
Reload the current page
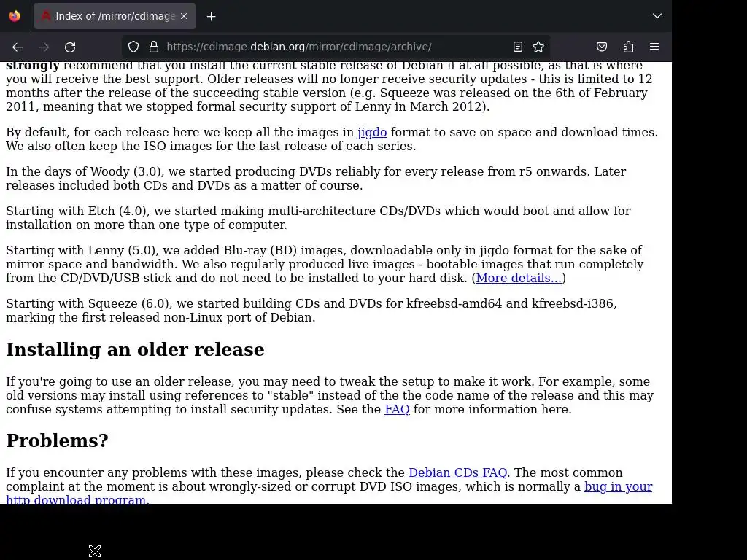click(x=70, y=47)
